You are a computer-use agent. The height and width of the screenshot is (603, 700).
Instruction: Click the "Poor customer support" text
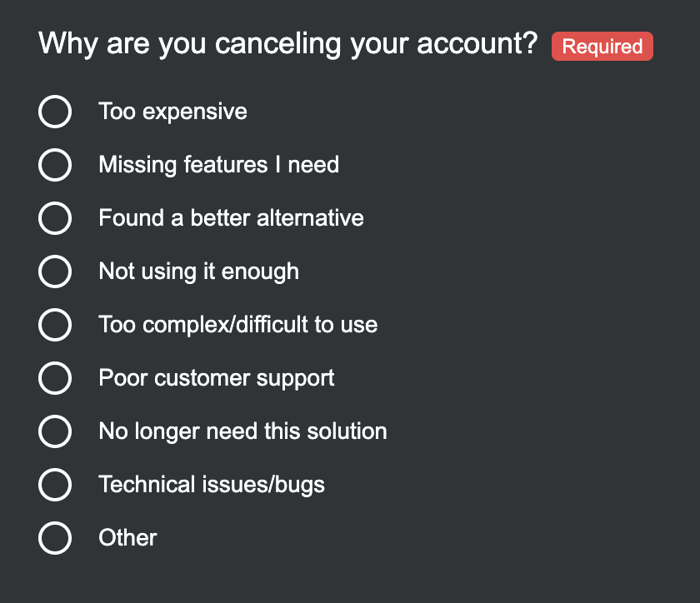[216, 378]
